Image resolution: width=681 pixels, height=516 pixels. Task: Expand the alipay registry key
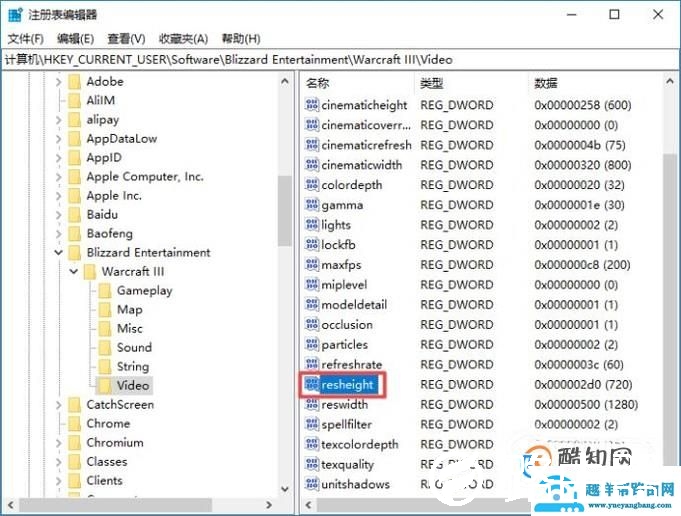point(59,119)
